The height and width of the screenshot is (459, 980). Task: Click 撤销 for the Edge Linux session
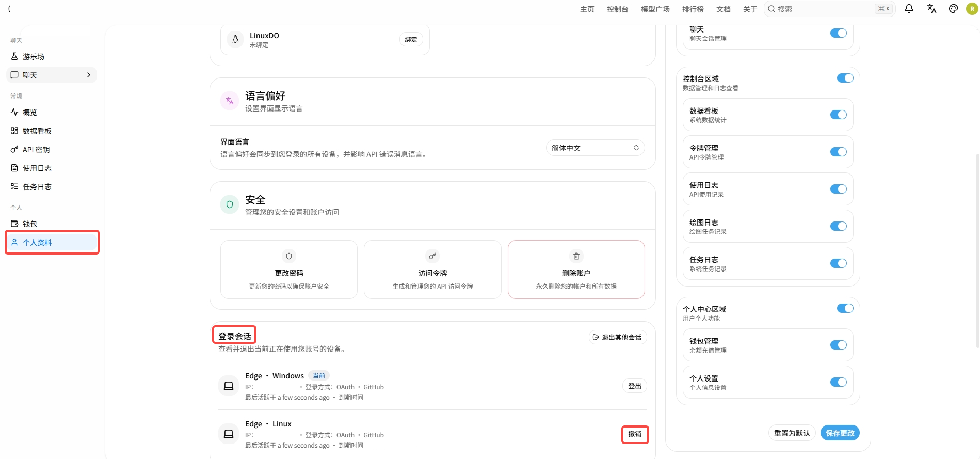(635, 434)
